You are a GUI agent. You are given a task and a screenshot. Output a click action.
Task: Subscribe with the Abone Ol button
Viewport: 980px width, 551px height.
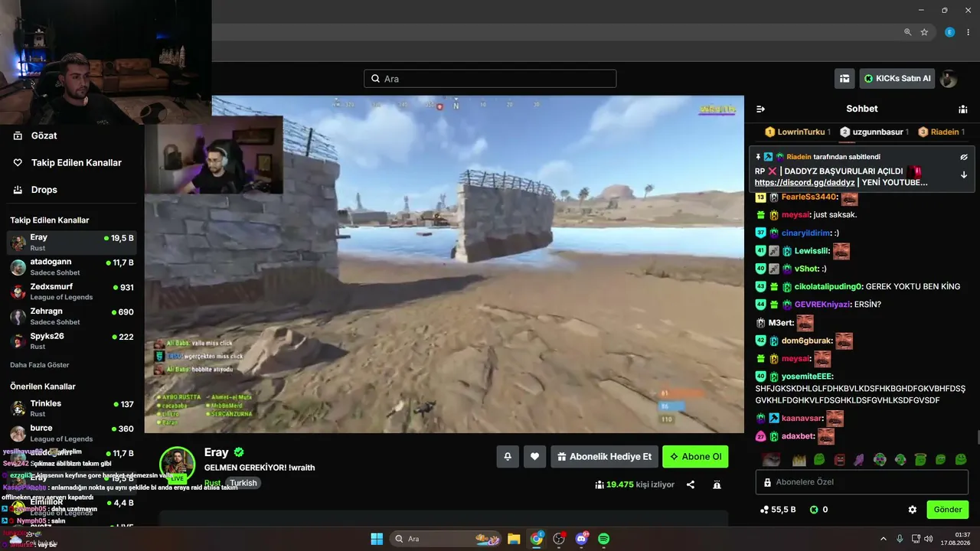695,457
